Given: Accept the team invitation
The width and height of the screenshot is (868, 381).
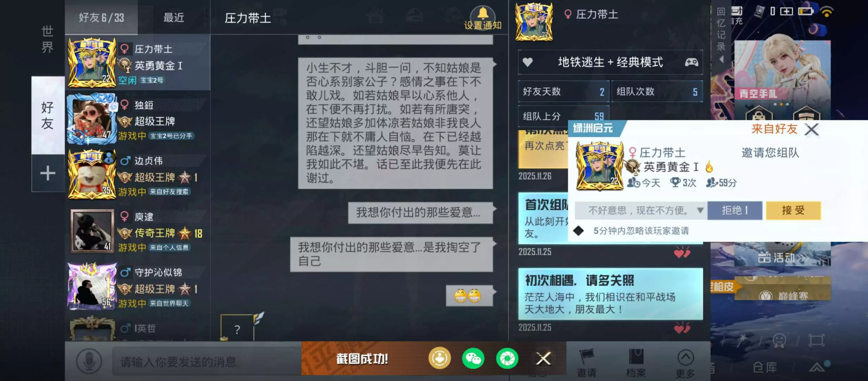Looking at the screenshot, I should [x=793, y=211].
